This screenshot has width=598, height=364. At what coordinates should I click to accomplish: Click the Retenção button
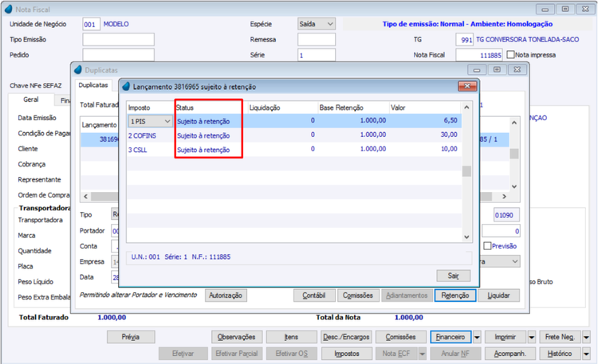click(455, 296)
